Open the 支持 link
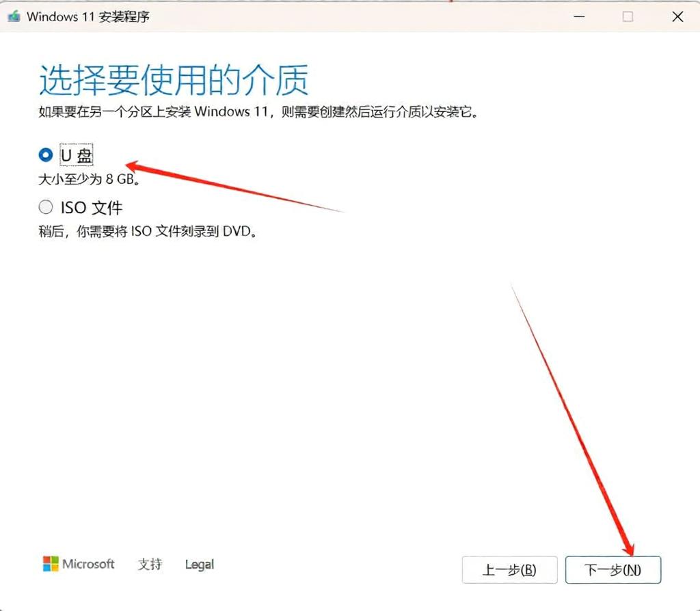Viewport: 700px width, 611px height. (x=150, y=564)
